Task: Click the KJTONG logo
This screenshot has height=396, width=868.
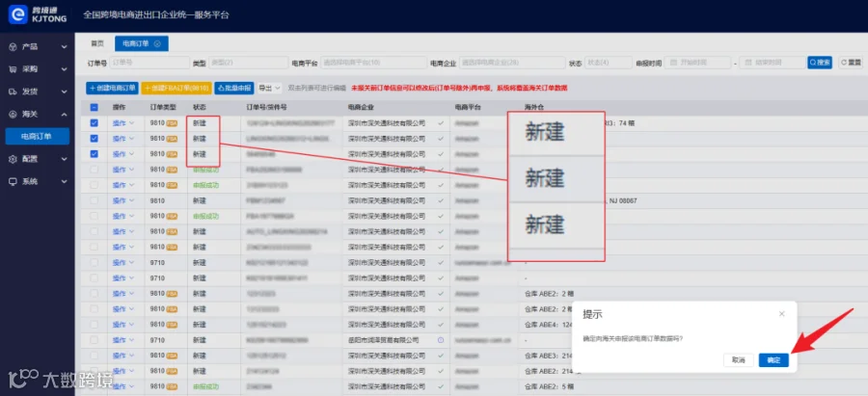Action: 39,13
